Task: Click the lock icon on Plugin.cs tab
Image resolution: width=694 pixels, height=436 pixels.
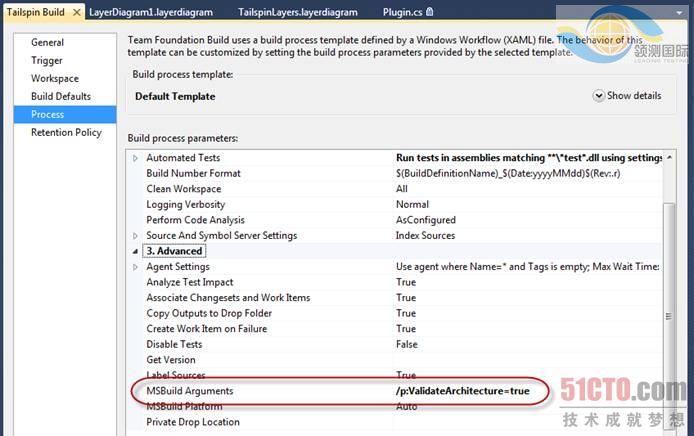Action: (x=429, y=12)
